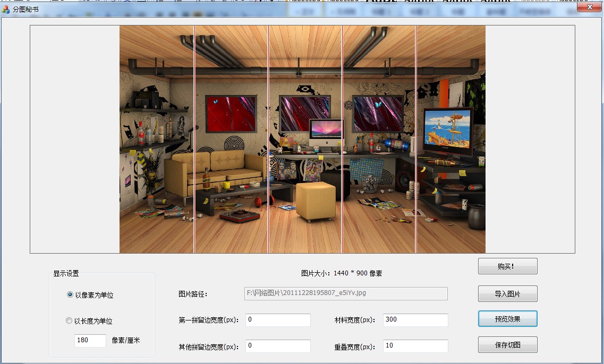Image resolution: width=604 pixels, height=364 pixels.
Task: Click the 第一拼留边宽度 input field
Action: [278, 320]
